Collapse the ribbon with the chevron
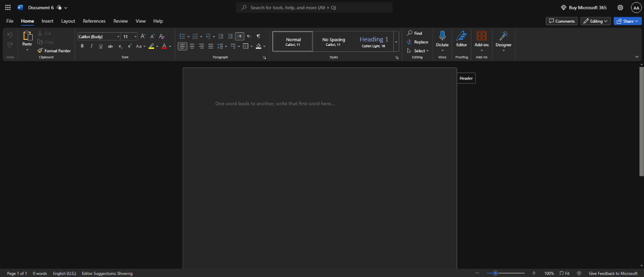 tap(637, 57)
